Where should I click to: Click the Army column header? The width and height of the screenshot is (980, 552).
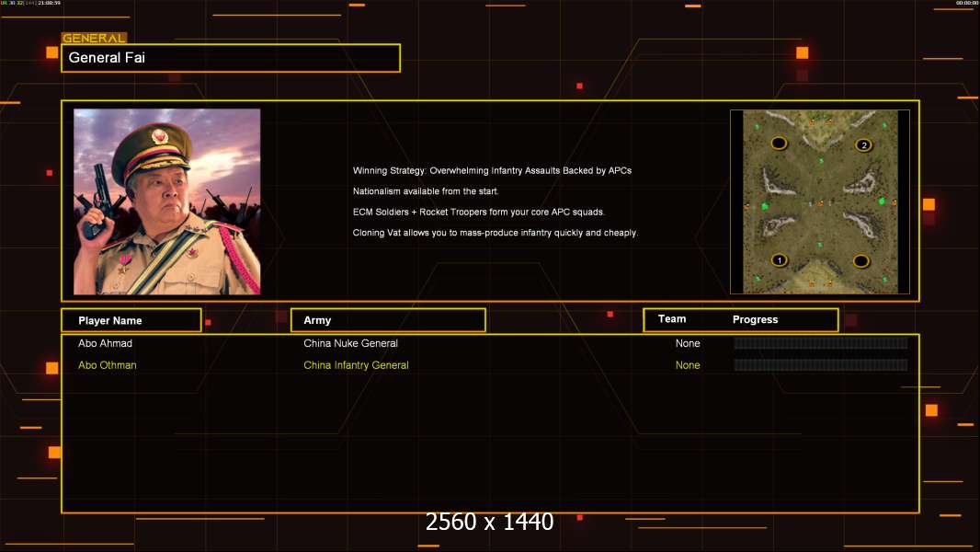tap(388, 320)
